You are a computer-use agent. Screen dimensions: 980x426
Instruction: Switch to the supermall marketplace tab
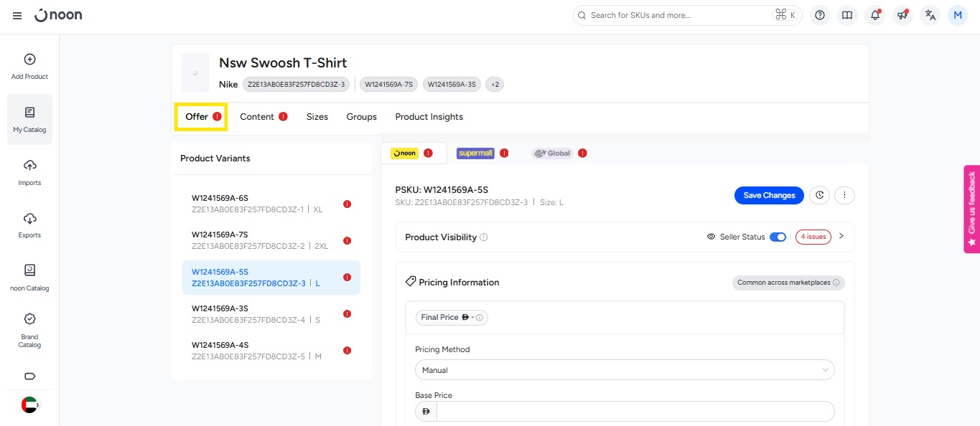475,153
